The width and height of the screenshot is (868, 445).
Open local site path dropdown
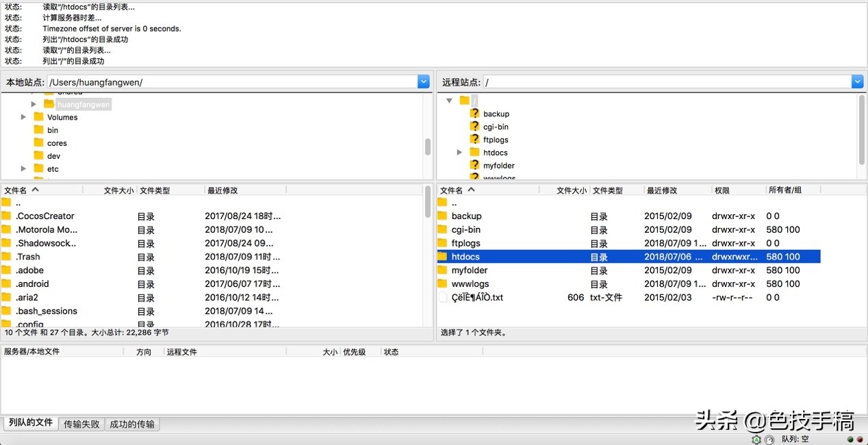[423, 82]
